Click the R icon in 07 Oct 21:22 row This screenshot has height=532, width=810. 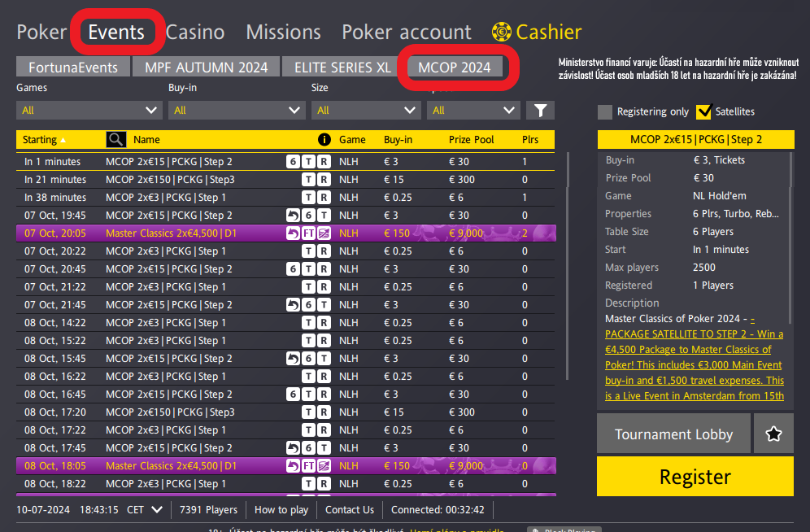click(x=324, y=287)
